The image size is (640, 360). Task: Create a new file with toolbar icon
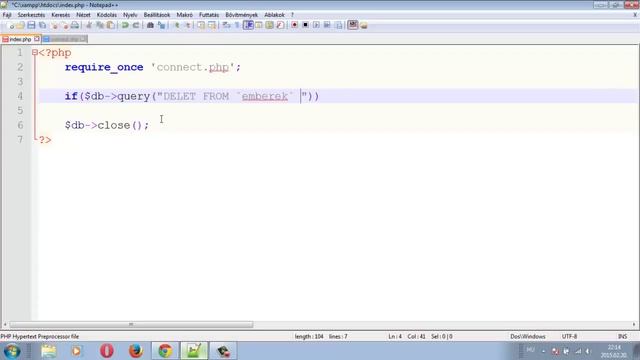(11, 25)
